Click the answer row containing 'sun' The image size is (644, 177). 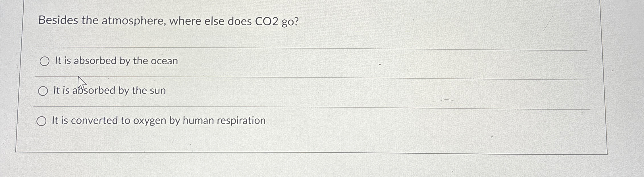pos(109,91)
